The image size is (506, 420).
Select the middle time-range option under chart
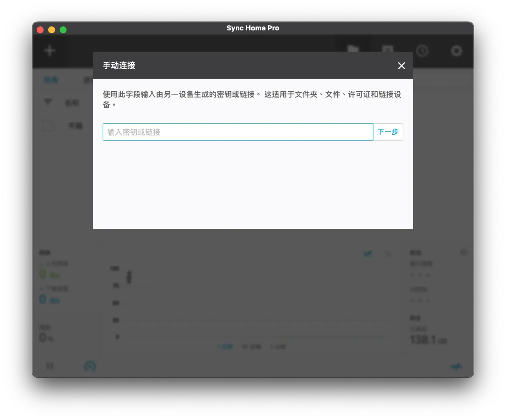click(252, 347)
